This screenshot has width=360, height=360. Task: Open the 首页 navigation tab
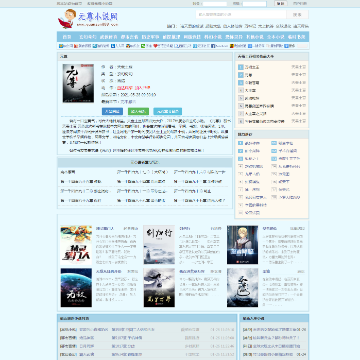(67, 37)
